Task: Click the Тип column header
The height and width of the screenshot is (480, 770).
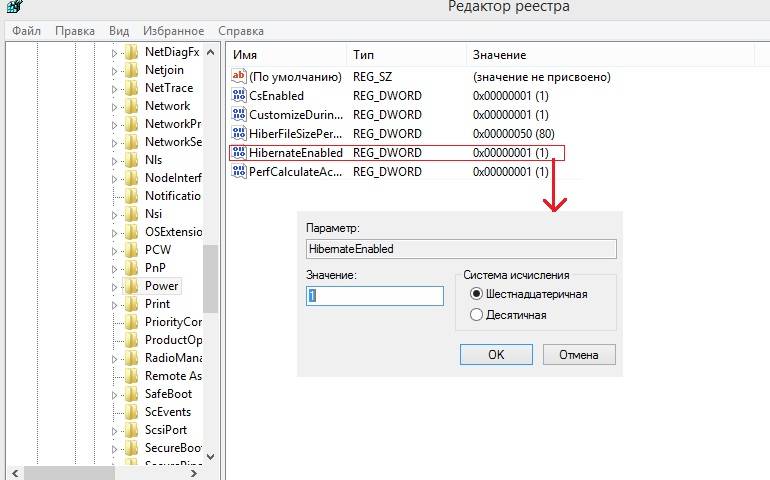Action: [363, 54]
